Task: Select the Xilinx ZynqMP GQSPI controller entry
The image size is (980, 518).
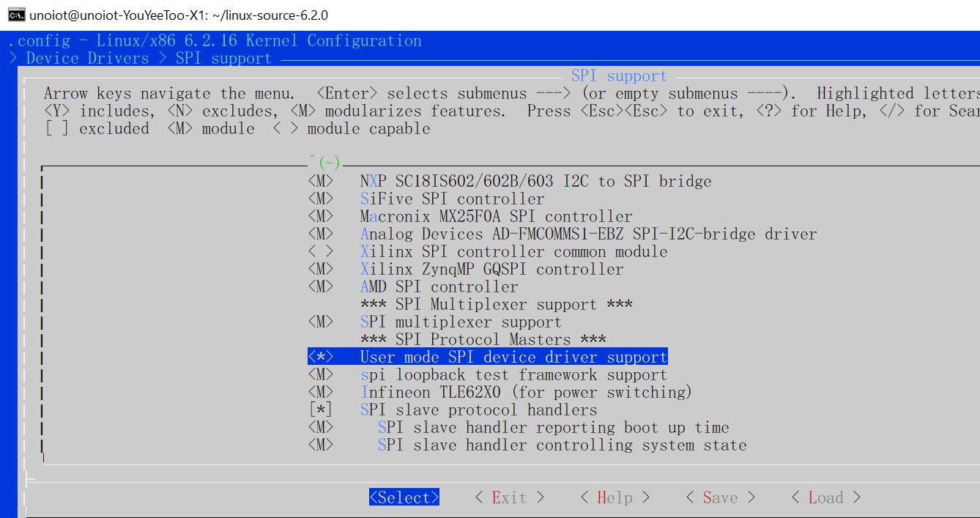Action: click(492, 269)
